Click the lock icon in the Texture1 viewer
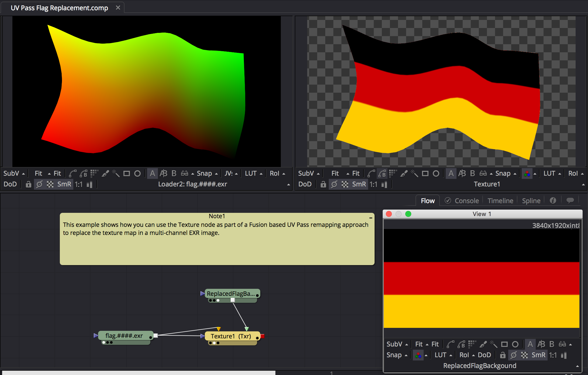This screenshot has width=588, height=375. coord(323,184)
